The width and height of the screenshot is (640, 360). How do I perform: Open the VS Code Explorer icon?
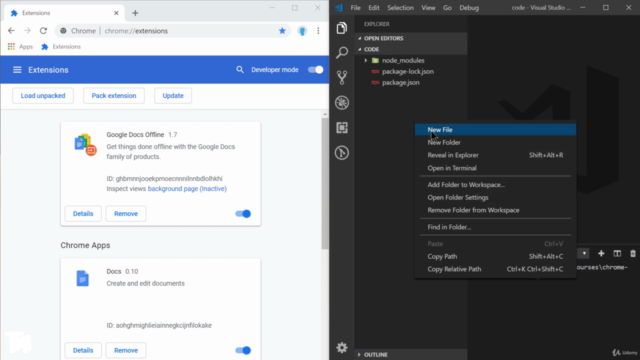(342, 28)
